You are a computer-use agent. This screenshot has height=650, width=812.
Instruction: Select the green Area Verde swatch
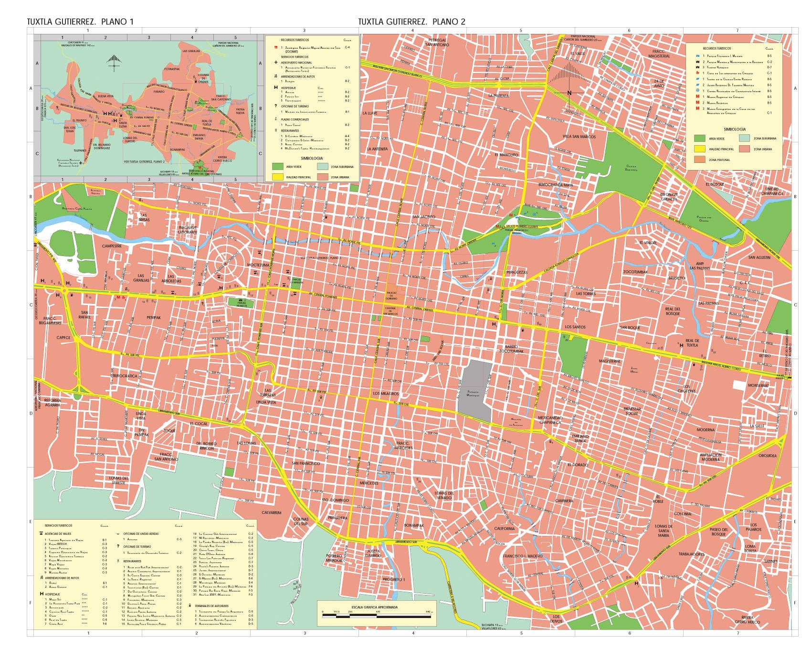click(699, 139)
